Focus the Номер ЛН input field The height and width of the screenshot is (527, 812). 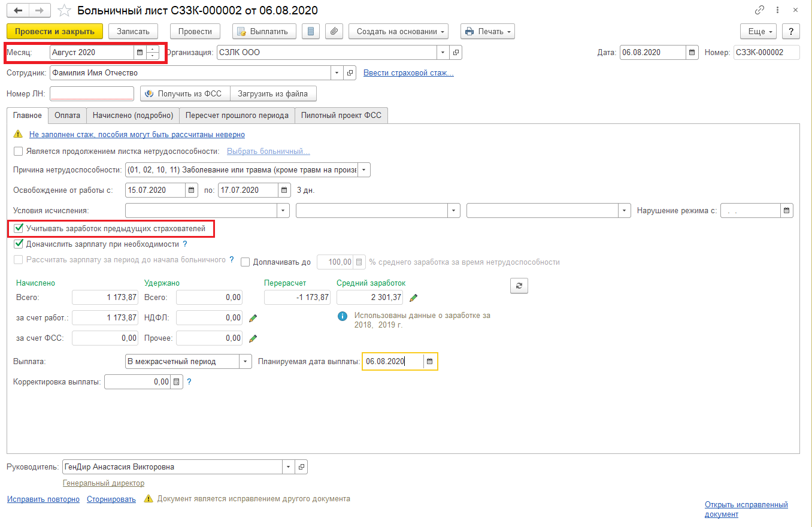click(x=92, y=93)
